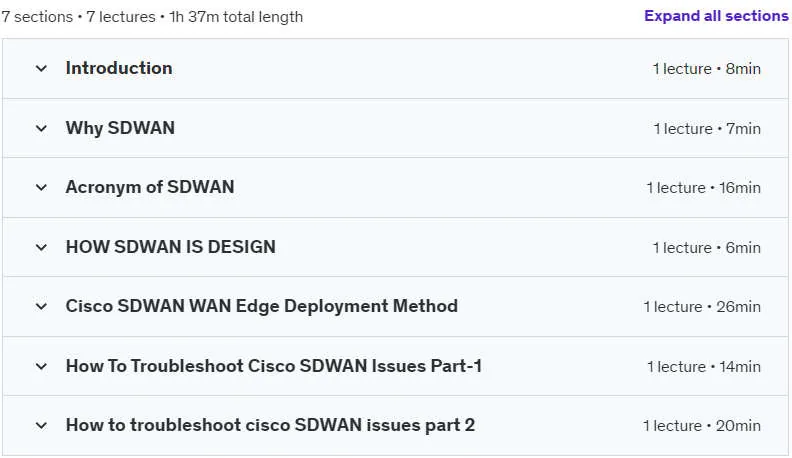
Task: Click the HOW SDWAN IS DESIGN heading
Action: click(171, 247)
